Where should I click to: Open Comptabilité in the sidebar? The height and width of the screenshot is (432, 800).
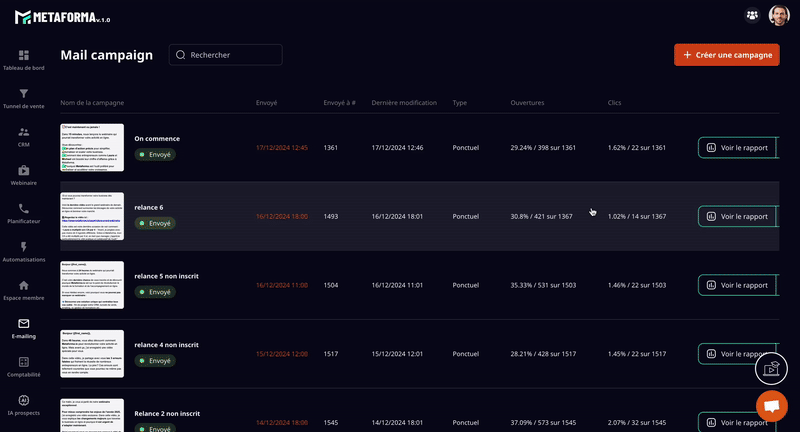point(24,365)
